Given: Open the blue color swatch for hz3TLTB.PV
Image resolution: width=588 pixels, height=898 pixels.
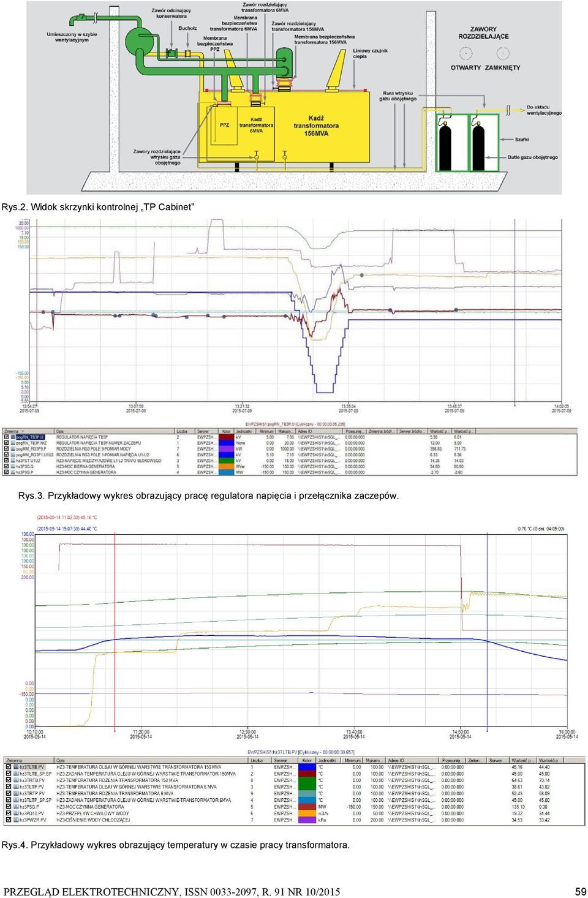Looking at the screenshot, I should [x=307, y=767].
